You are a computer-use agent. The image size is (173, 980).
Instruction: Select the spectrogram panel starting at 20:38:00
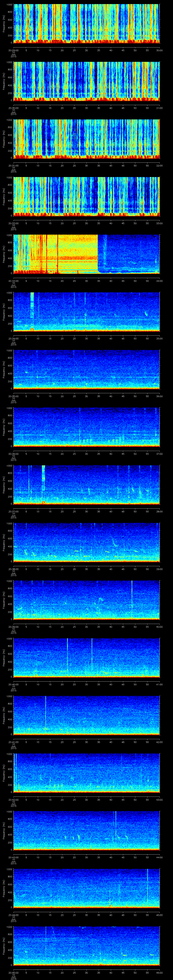pyautogui.click(x=86, y=543)
